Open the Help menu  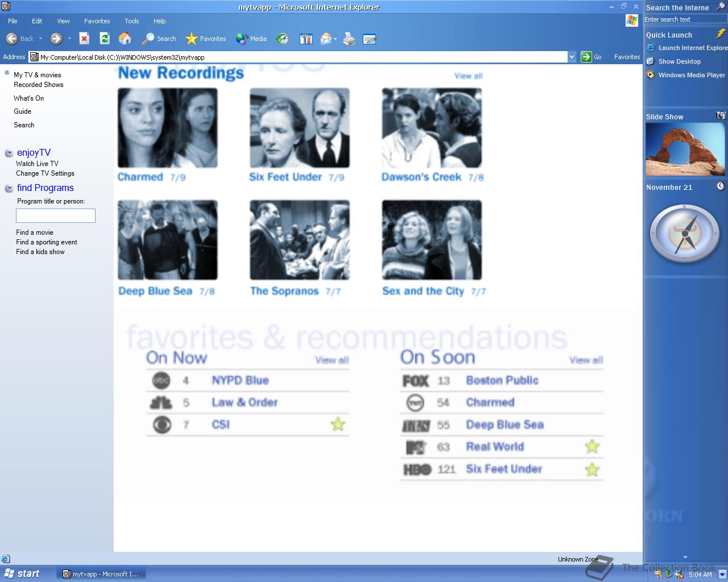pyautogui.click(x=160, y=21)
